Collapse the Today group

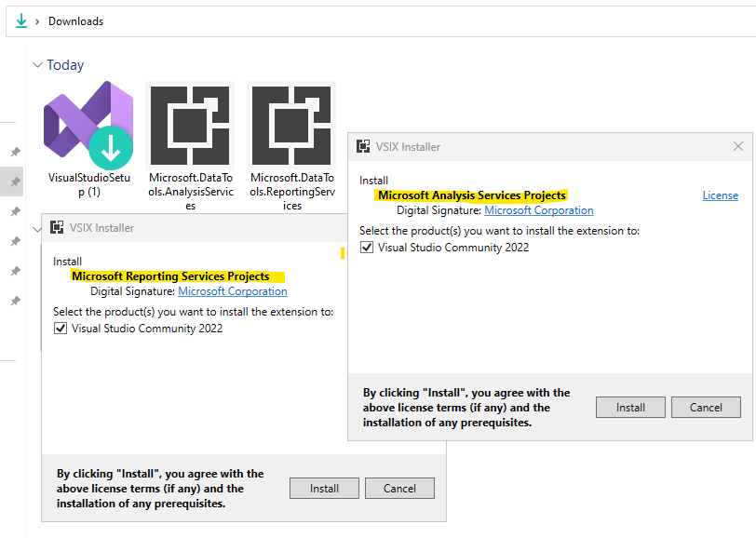(x=37, y=64)
